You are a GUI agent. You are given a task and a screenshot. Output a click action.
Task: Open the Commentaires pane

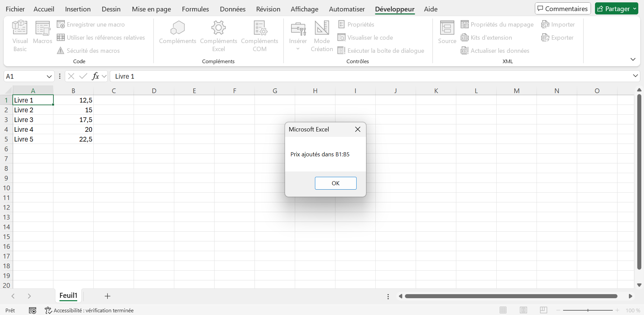click(x=563, y=9)
